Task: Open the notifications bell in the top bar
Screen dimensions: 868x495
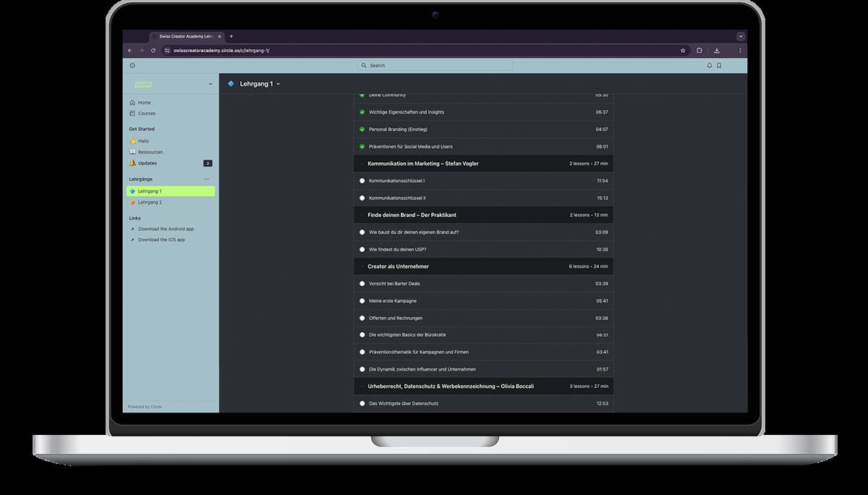Action: (710, 65)
